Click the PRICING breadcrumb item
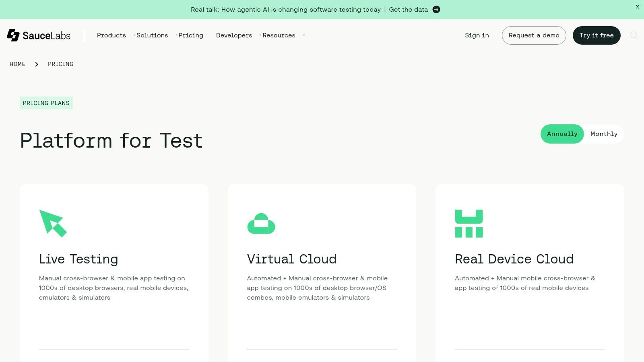644x362 pixels. pos(61,64)
